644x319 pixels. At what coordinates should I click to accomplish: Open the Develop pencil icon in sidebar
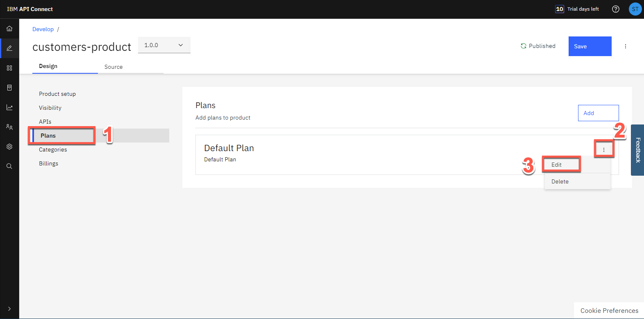pyautogui.click(x=9, y=48)
